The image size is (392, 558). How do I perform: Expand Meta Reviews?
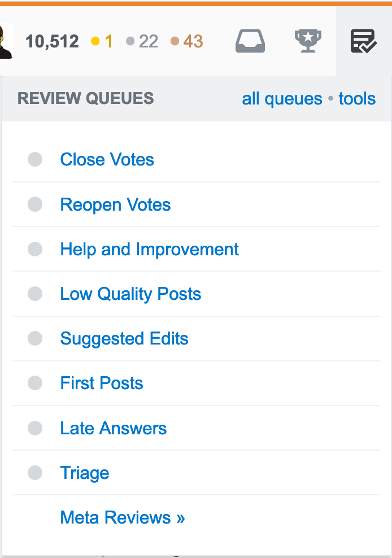coord(122,517)
